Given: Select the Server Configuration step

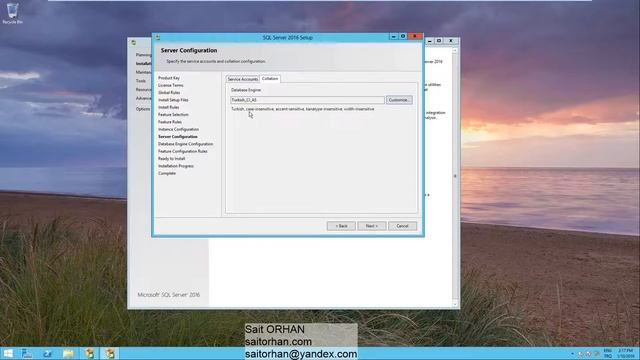Looking at the screenshot, I should [x=178, y=137].
